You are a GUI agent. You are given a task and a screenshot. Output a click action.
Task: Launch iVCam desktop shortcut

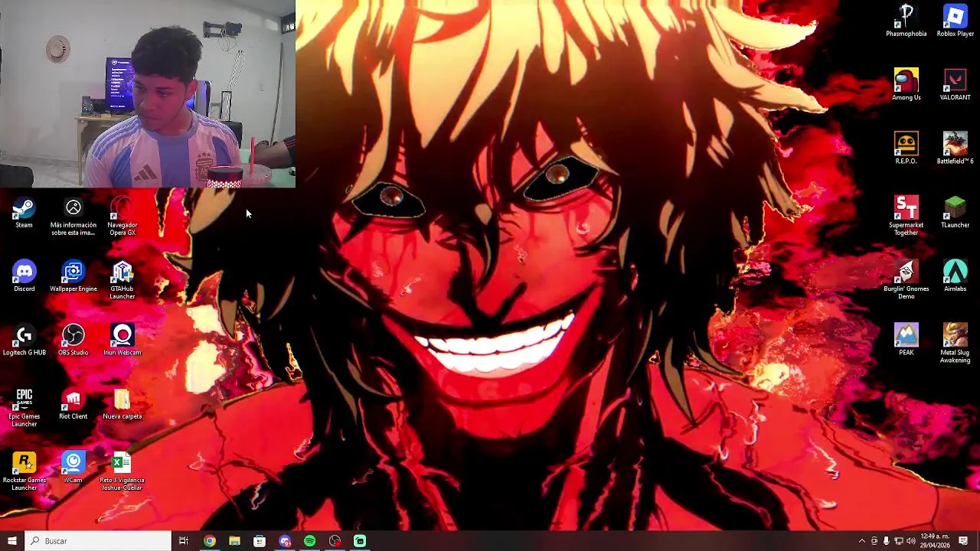(x=73, y=468)
